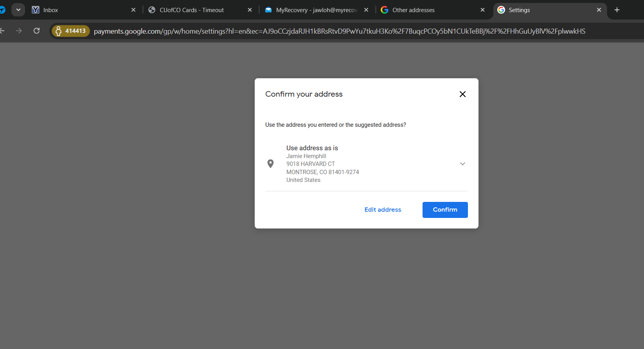Open a new browser tab
The width and height of the screenshot is (644, 349).
coord(617,10)
